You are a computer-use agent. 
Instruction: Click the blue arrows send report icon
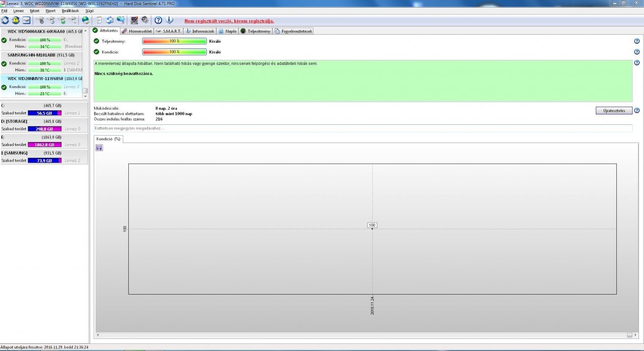point(110,20)
